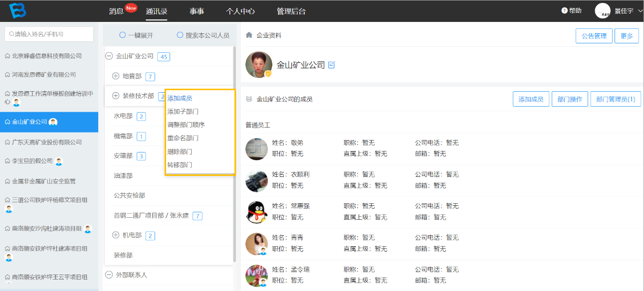Expand the 地質部 department node

pos(116,76)
